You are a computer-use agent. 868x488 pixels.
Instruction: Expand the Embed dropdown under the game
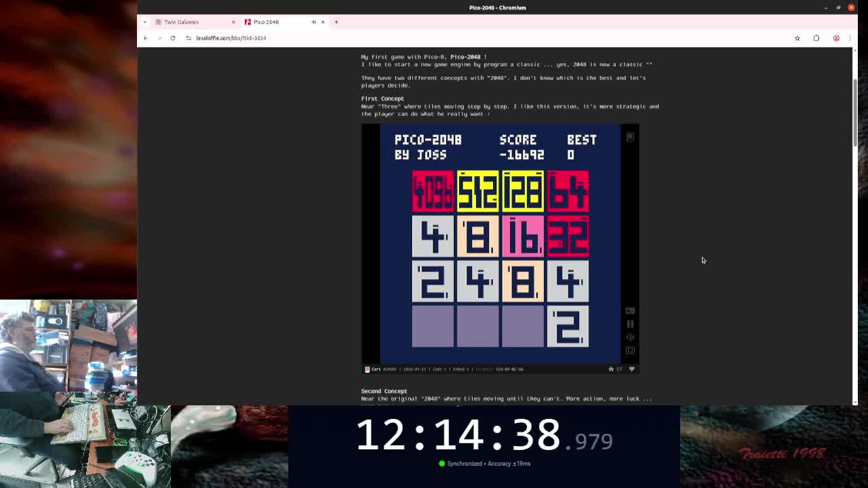[x=460, y=369]
